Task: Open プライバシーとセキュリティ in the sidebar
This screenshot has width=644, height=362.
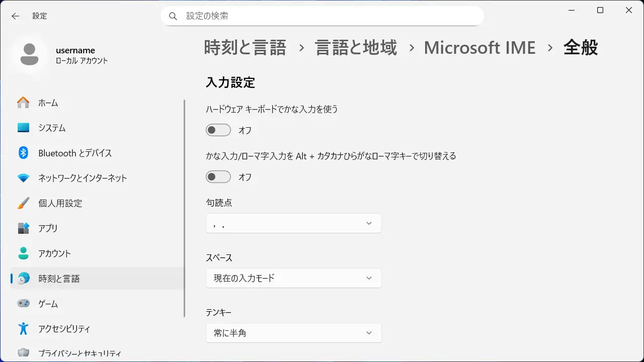Action: 79,353
